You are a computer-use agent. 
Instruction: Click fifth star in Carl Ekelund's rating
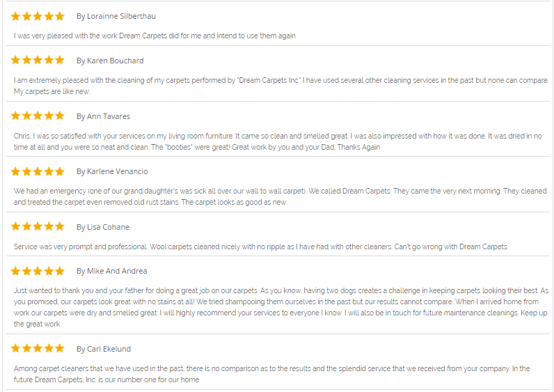[60, 348]
